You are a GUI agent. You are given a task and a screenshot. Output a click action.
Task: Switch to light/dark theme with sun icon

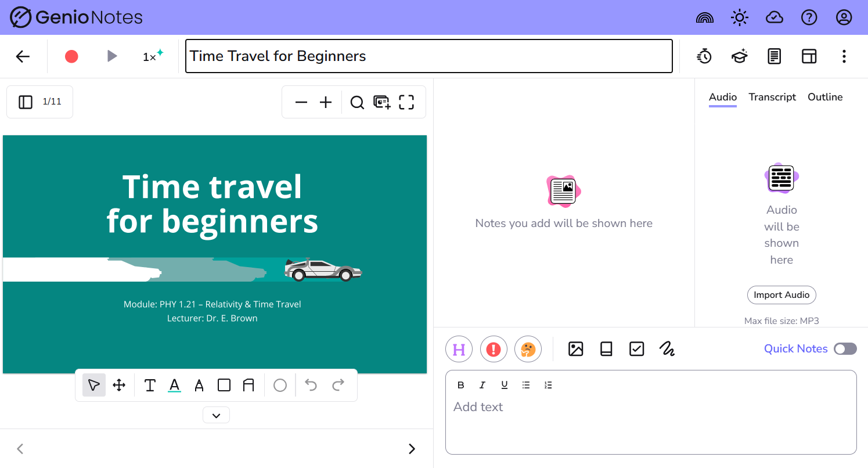click(739, 18)
